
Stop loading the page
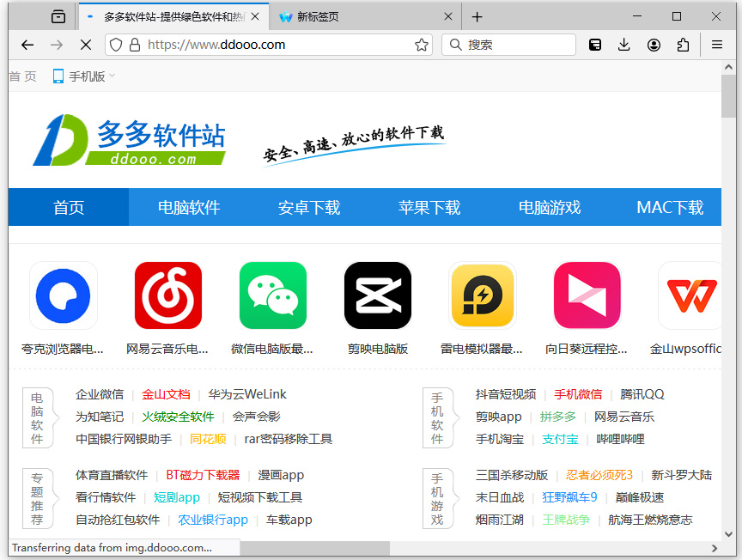point(86,45)
